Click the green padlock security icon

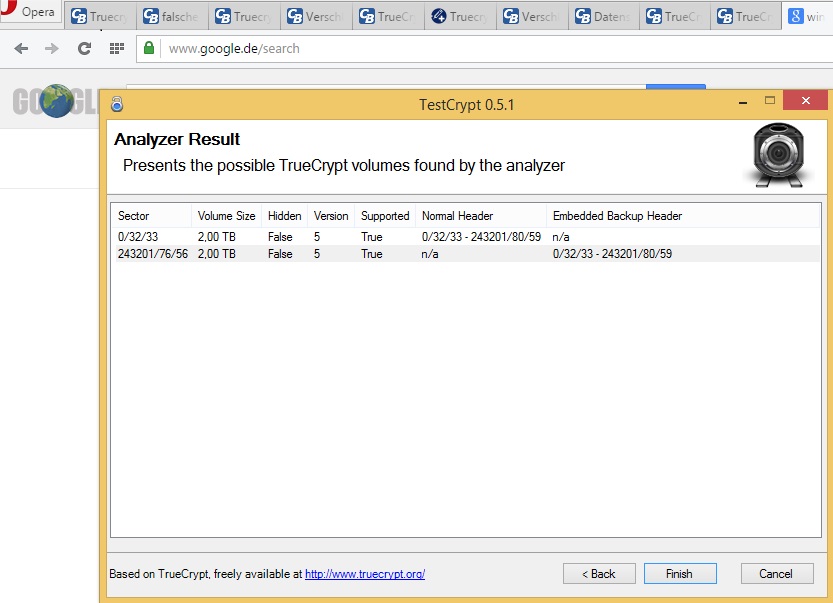149,48
